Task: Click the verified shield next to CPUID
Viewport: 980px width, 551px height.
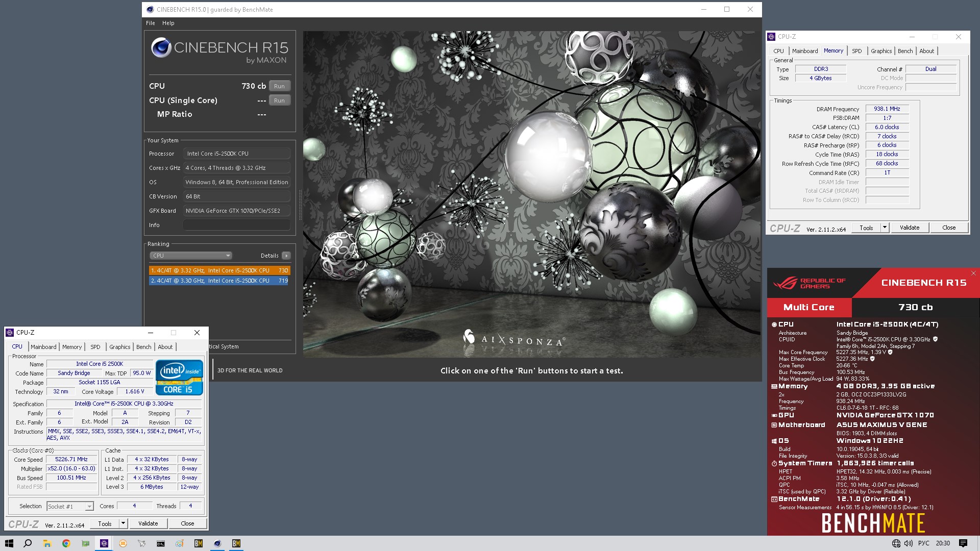Action: coord(935,339)
